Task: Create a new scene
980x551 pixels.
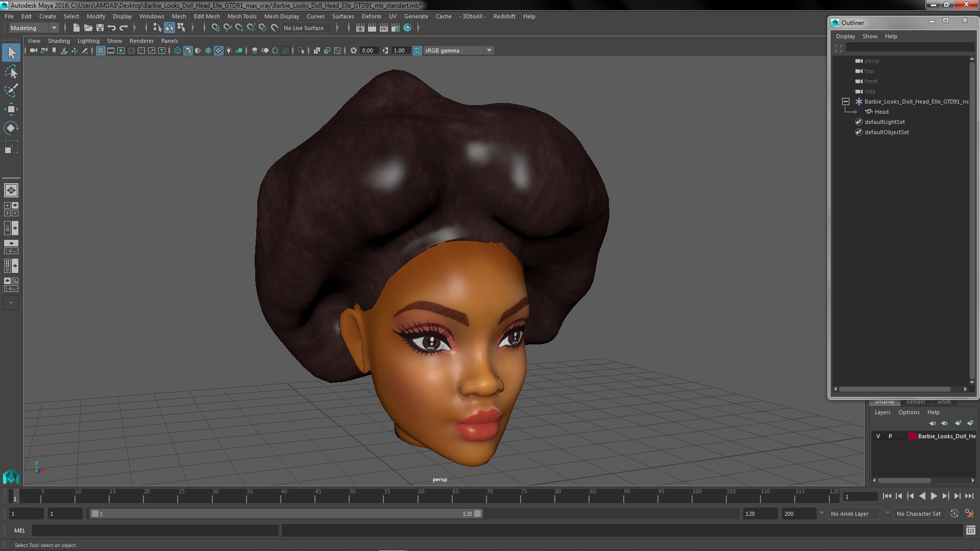Action: pos(76,28)
